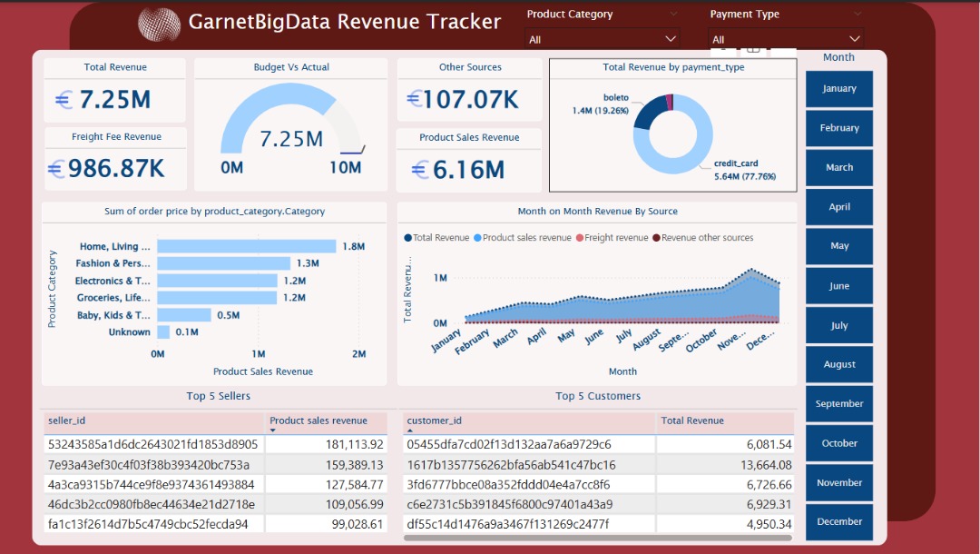Select the September slicer button
Image resolution: width=980 pixels, height=554 pixels.
tap(838, 404)
